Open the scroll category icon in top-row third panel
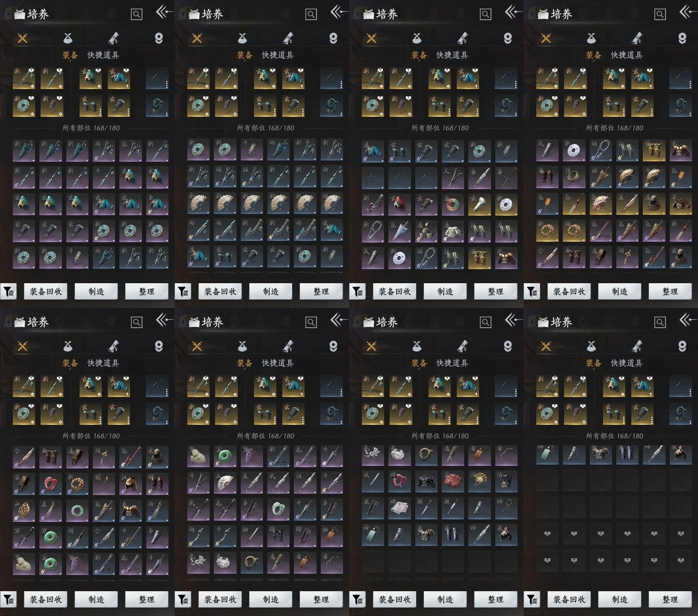This screenshot has width=698, height=616. 462,38
